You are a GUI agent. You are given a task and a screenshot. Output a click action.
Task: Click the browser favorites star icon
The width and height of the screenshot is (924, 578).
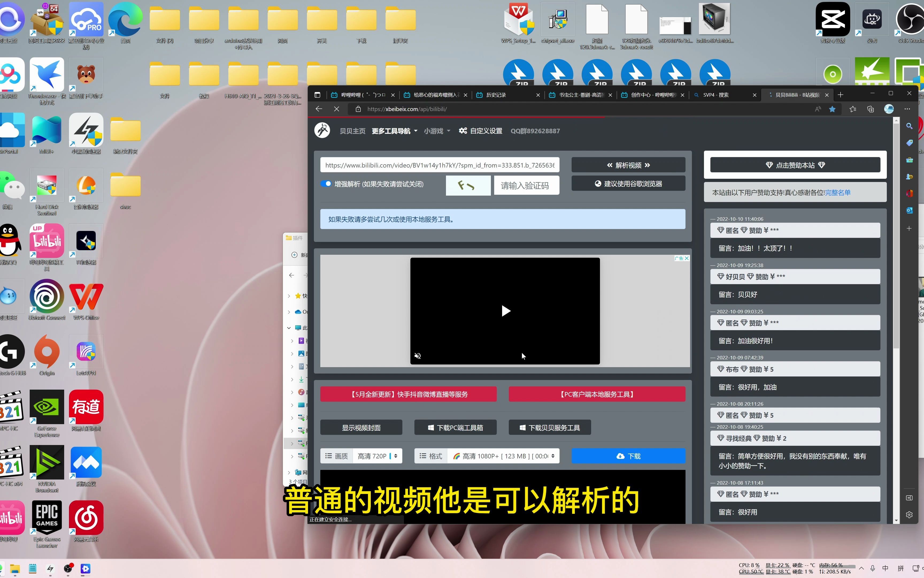(832, 109)
